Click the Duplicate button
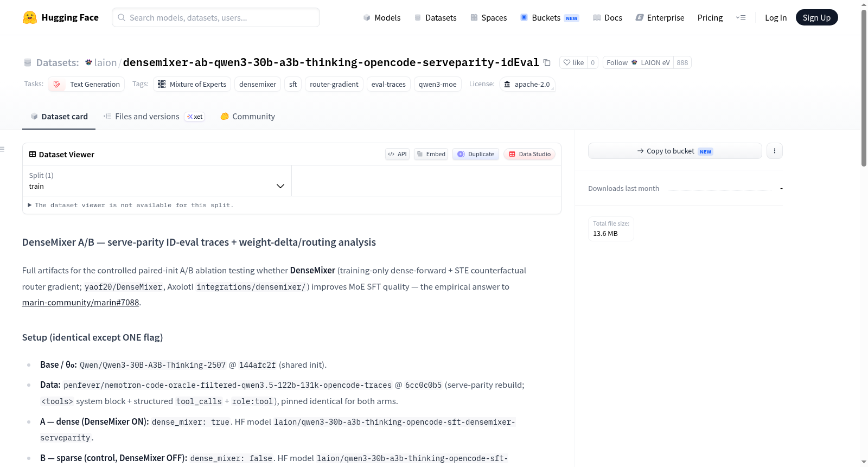868x467 pixels. click(x=476, y=154)
